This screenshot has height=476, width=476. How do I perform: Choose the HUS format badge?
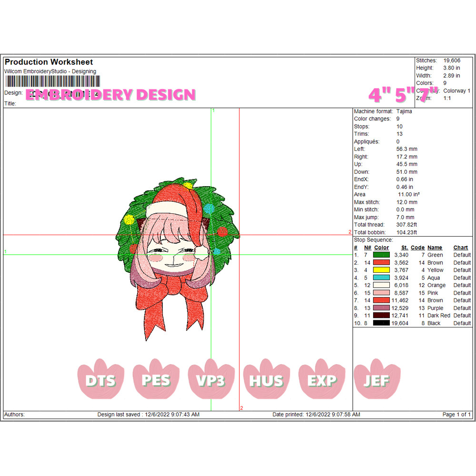[x=267, y=380]
